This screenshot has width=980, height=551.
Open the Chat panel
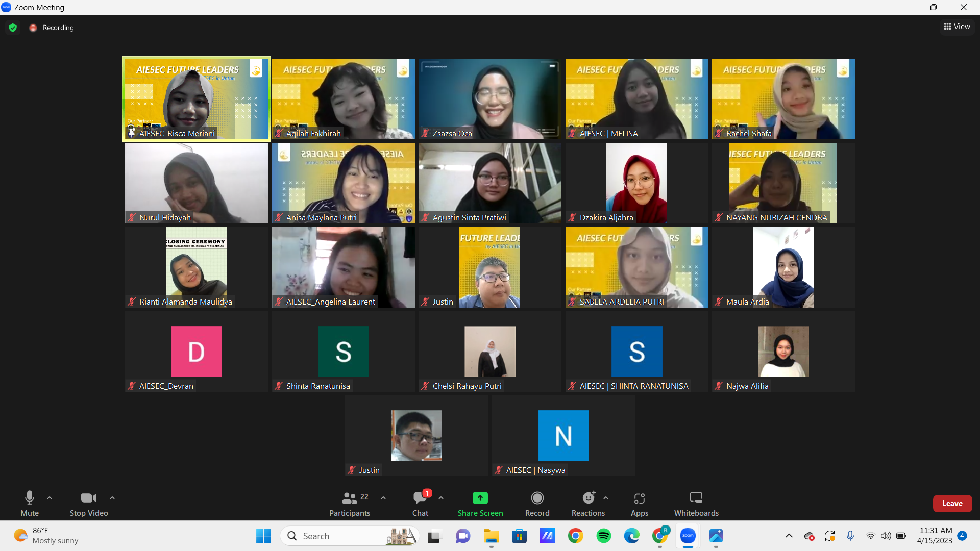click(420, 498)
